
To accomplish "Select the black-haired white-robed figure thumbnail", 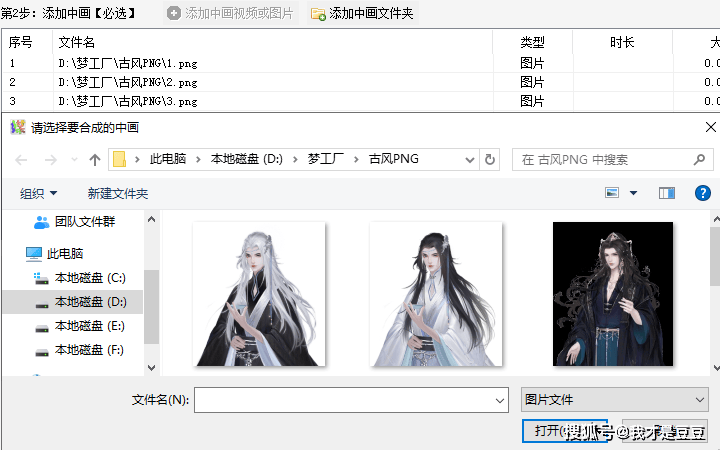I will pyautogui.click(x=436, y=294).
